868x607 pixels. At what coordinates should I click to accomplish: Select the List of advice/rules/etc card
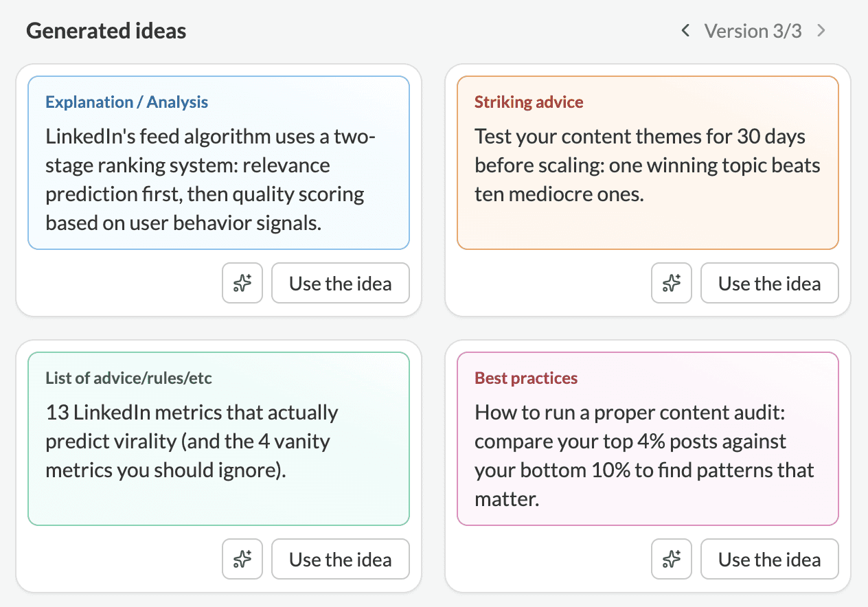click(218, 439)
